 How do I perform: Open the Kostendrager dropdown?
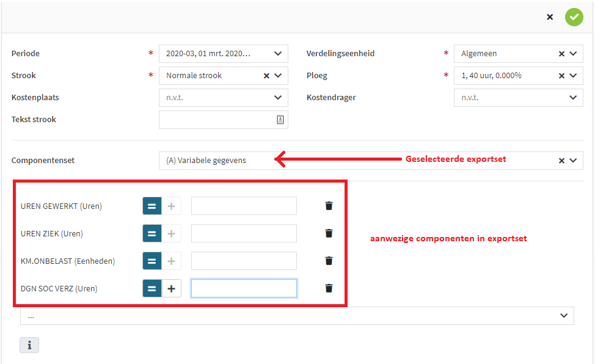click(x=572, y=98)
